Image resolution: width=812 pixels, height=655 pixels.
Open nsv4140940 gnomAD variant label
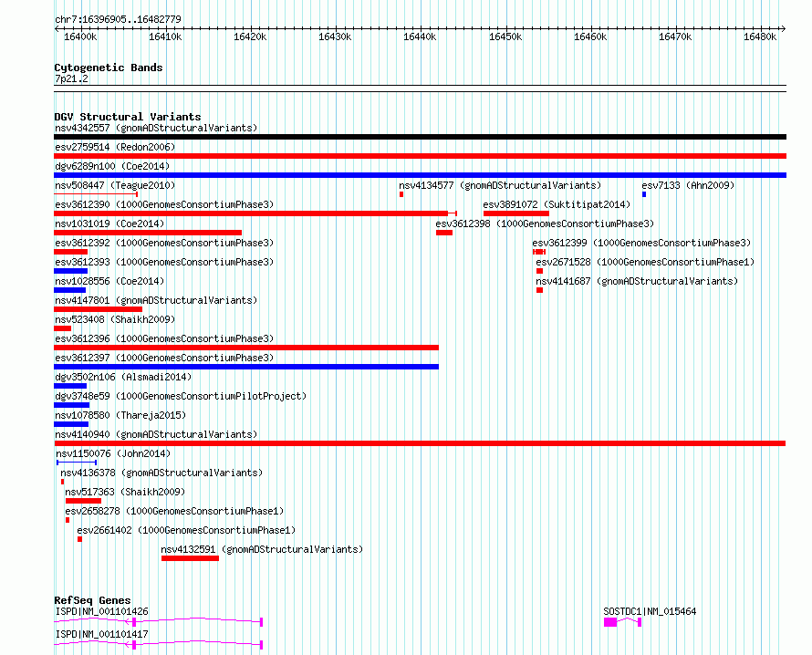coord(156,434)
